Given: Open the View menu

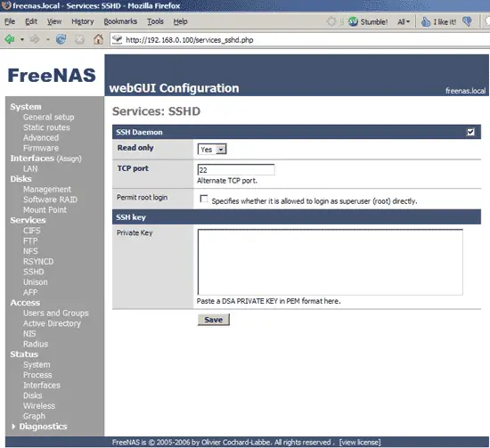Looking at the screenshot, I should click(54, 21).
